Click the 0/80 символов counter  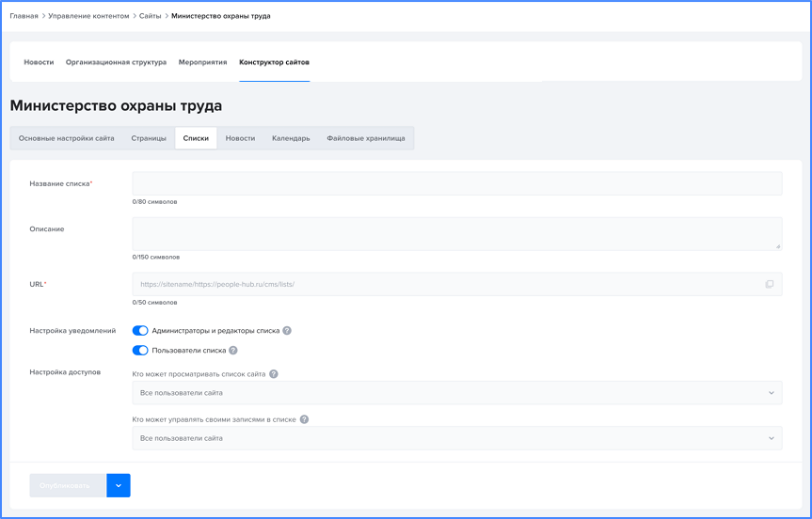(x=154, y=202)
